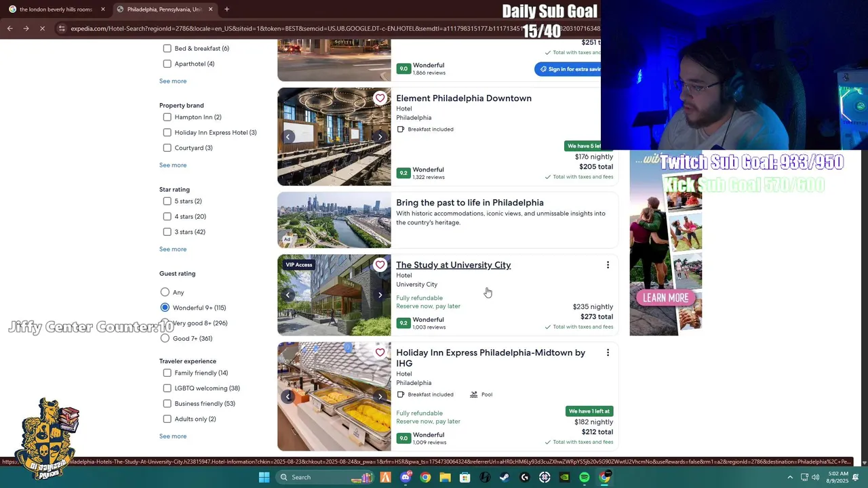Check the Holiday Inn Express Hotel filter
This screenshot has width=868, height=488.
pyautogui.click(x=167, y=132)
